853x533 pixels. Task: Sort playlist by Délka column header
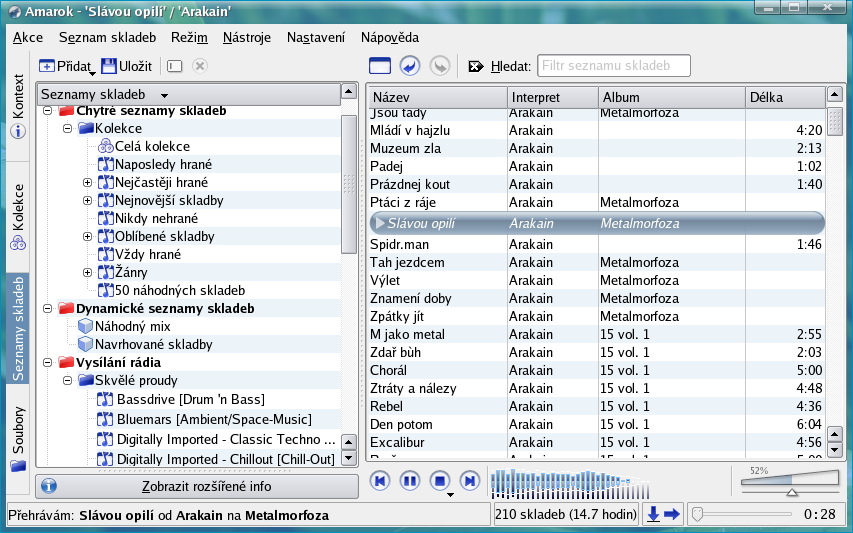(x=786, y=97)
